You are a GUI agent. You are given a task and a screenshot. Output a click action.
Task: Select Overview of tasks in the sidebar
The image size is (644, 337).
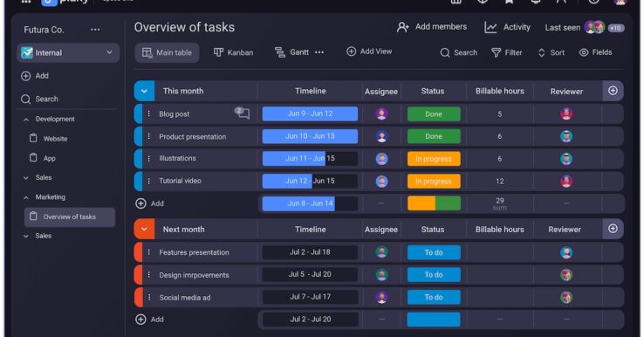click(x=70, y=217)
